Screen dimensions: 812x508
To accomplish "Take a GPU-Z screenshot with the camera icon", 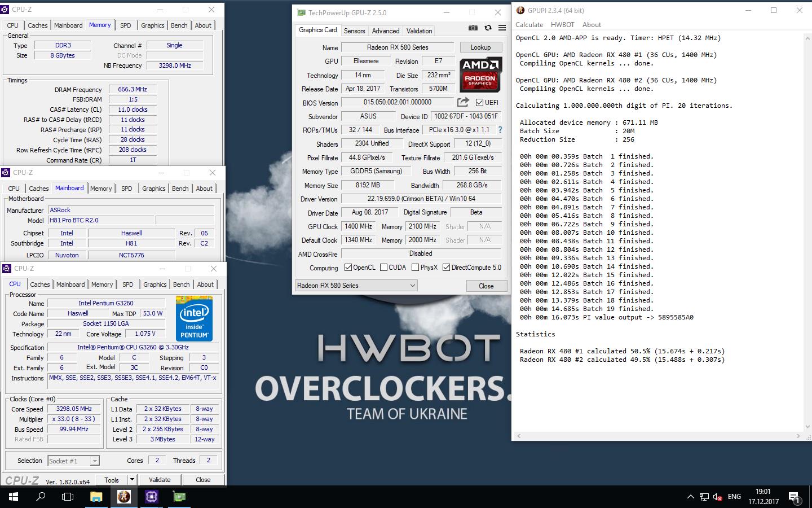I will click(x=473, y=28).
